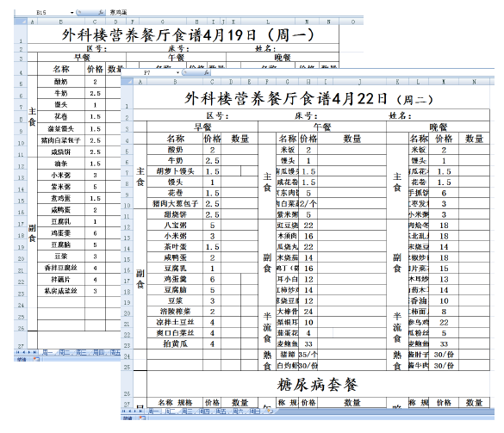Click the select-all corner of back spreadsheet
This screenshot has height=433, width=504.
click(21, 22)
